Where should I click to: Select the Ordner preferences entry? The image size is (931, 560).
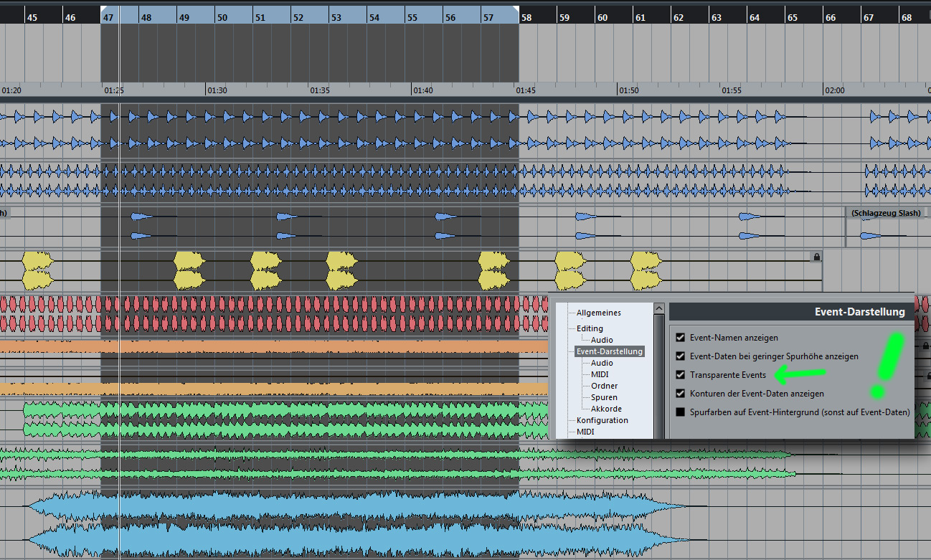604,386
